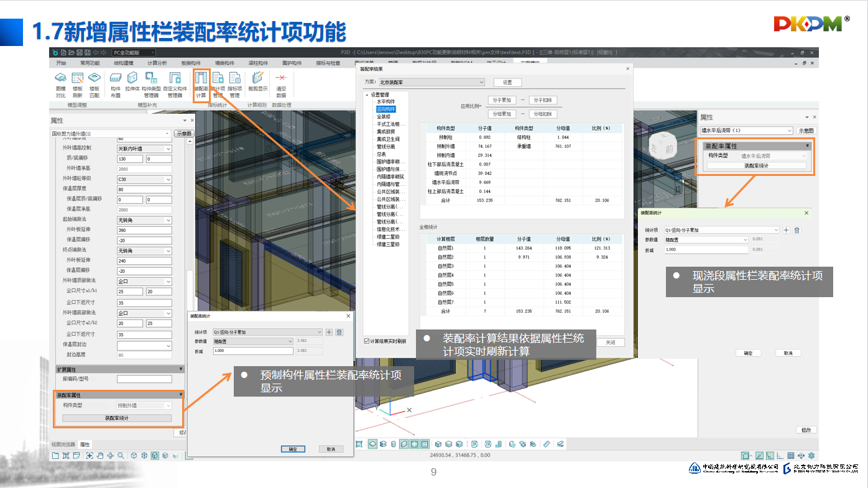Click the 清空数据 icon
Screen dimensions: 868x488
tap(281, 84)
